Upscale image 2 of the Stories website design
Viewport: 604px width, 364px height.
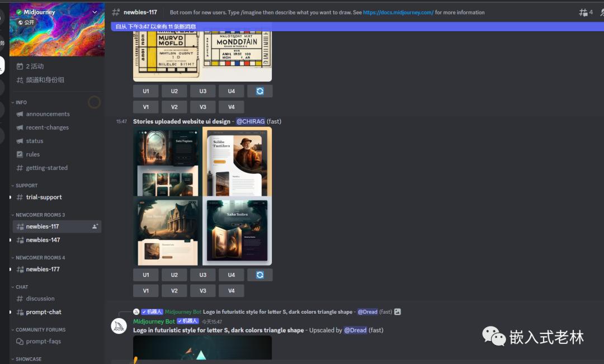[174, 275]
